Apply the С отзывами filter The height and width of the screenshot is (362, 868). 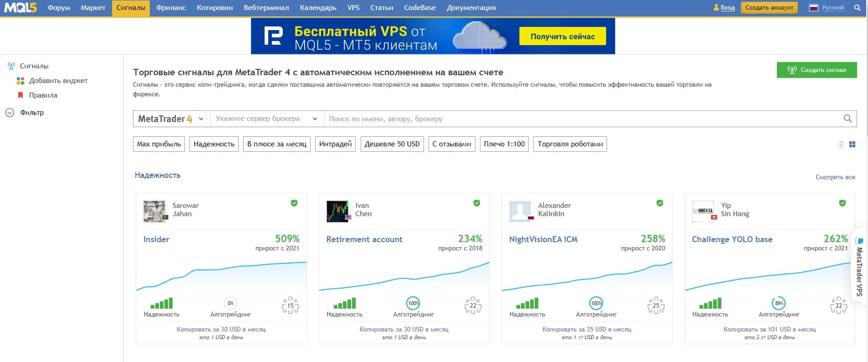click(452, 144)
